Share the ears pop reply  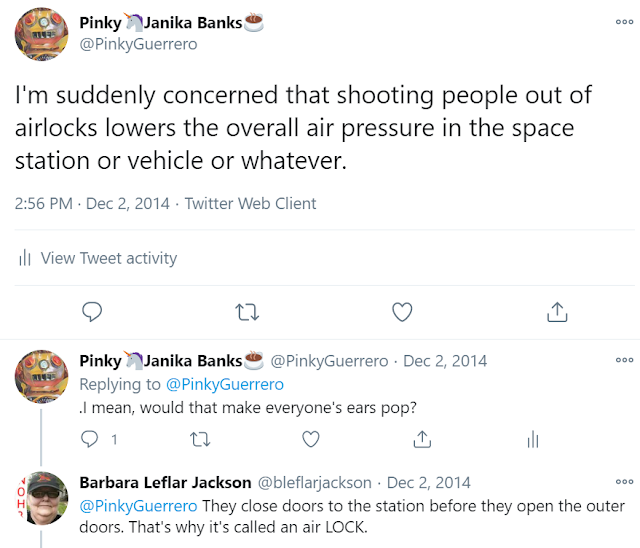(422, 438)
